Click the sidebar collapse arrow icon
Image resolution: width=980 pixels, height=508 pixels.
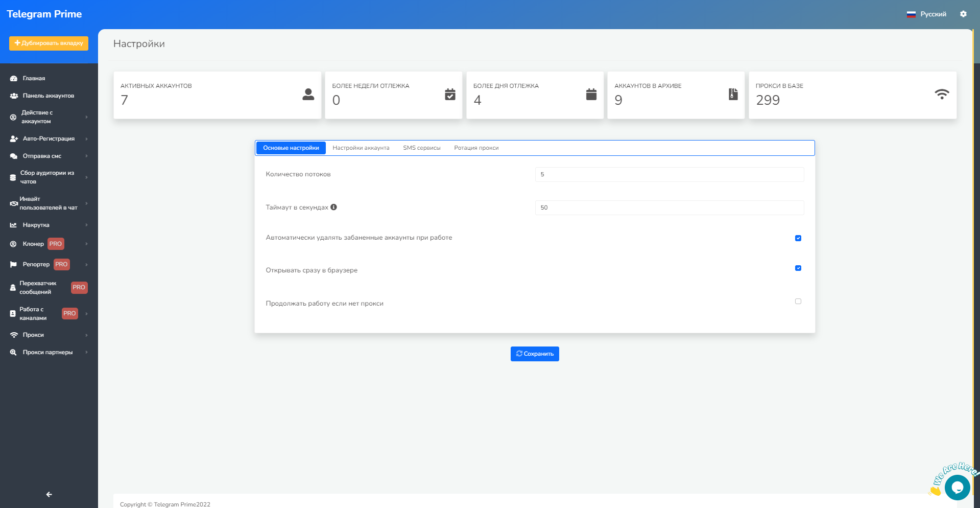(49, 494)
